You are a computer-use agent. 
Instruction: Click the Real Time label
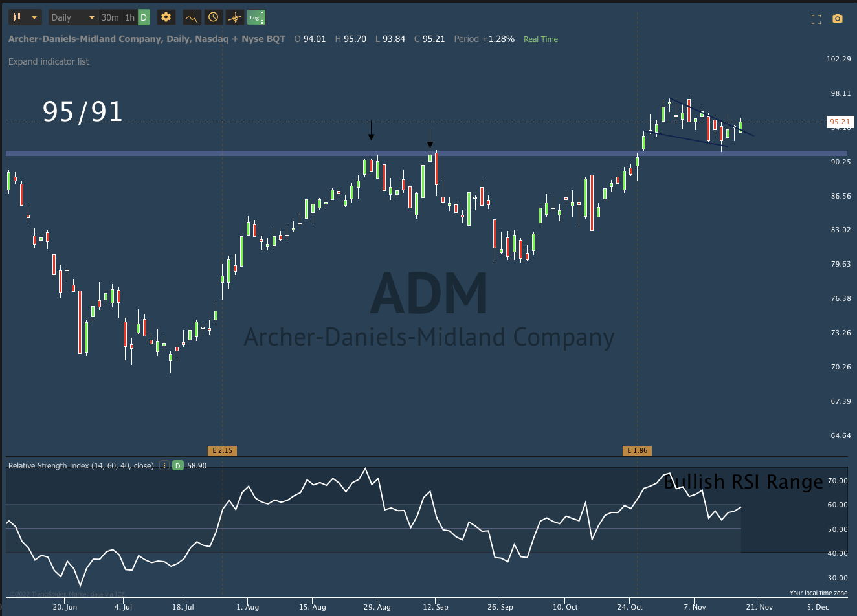tap(540, 39)
